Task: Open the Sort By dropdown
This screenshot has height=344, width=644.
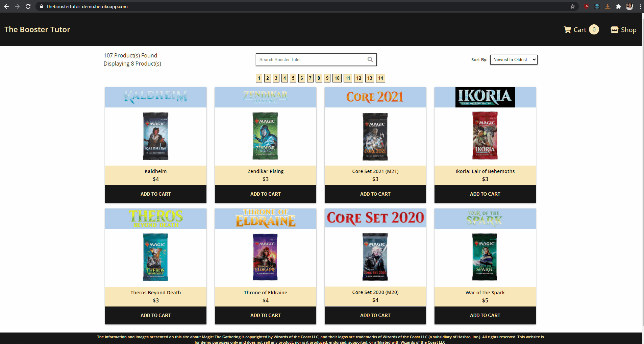Action: tap(514, 59)
